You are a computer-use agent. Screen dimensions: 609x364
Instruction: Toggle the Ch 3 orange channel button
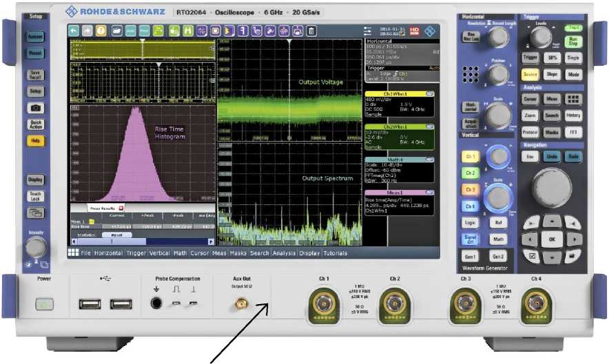point(469,189)
